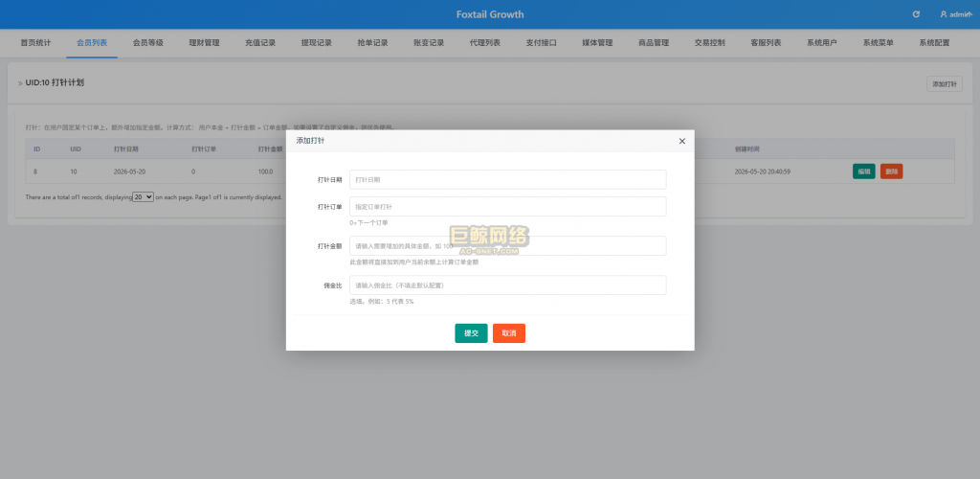The height and width of the screenshot is (479, 980).
Task: Click the 添加打针 button at top right
Action: 945,83
